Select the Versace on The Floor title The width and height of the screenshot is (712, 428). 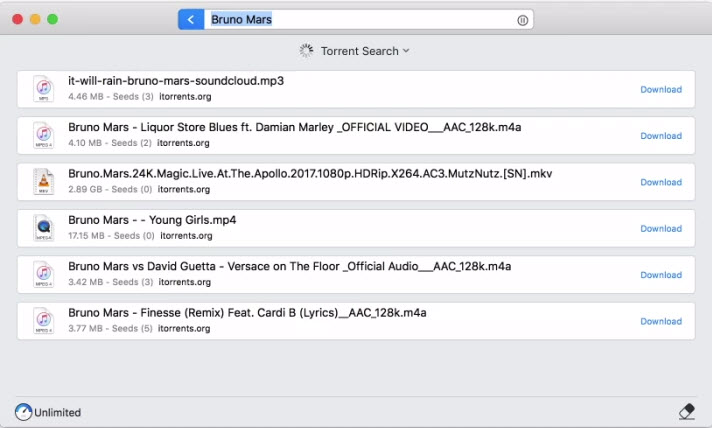[290, 266]
